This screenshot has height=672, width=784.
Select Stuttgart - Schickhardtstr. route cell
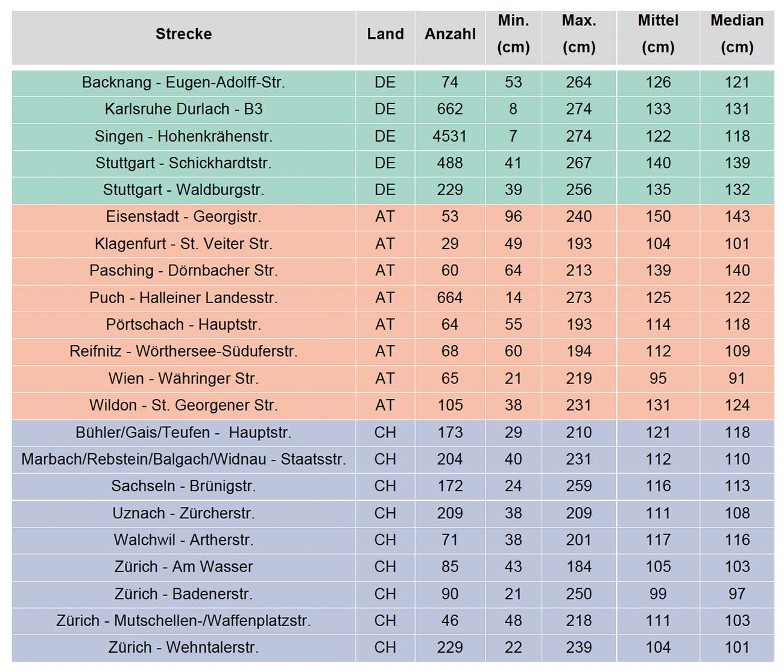[183, 163]
